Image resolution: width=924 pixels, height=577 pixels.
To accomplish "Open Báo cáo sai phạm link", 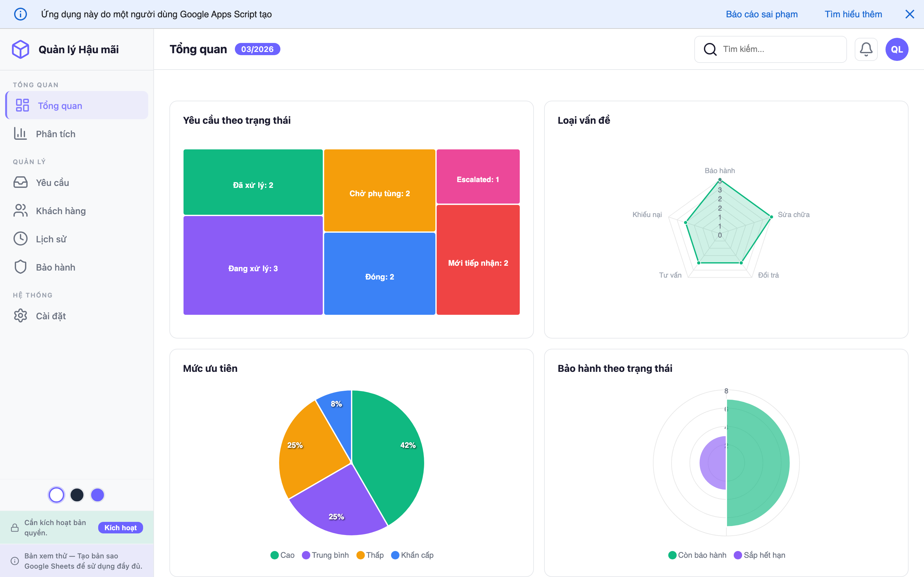I will 761,14.
